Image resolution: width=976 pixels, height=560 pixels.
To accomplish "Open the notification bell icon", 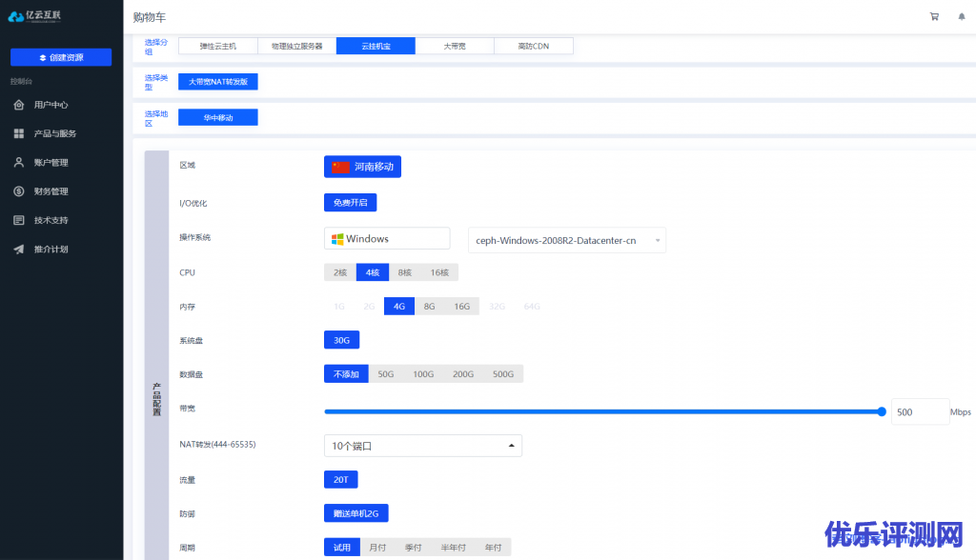I will (x=961, y=16).
